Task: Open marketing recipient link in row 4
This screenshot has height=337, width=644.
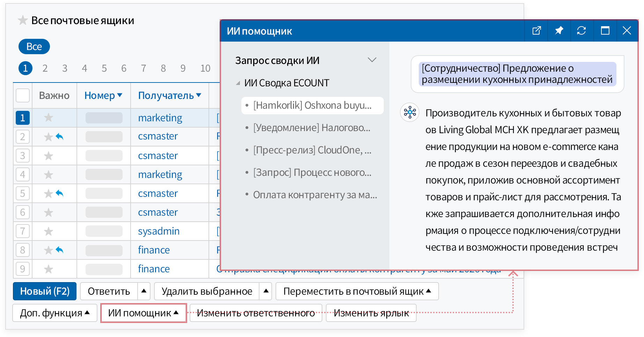Action: [x=160, y=174]
